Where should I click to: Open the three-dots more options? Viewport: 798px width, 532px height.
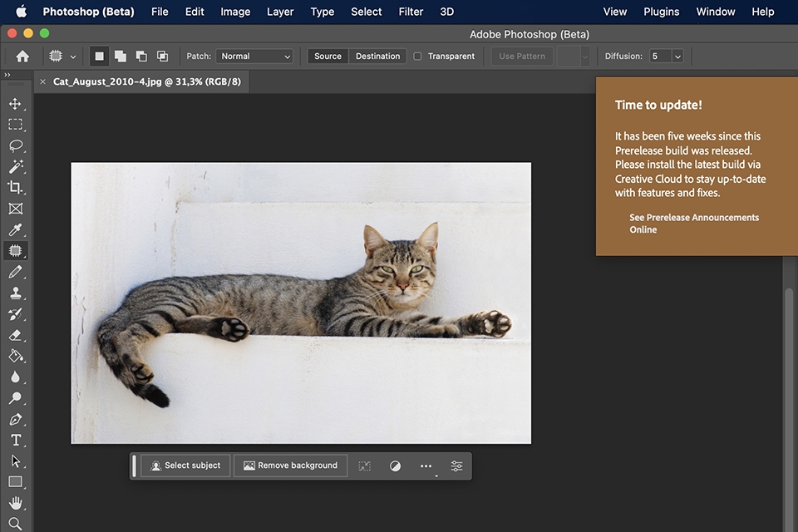426,465
